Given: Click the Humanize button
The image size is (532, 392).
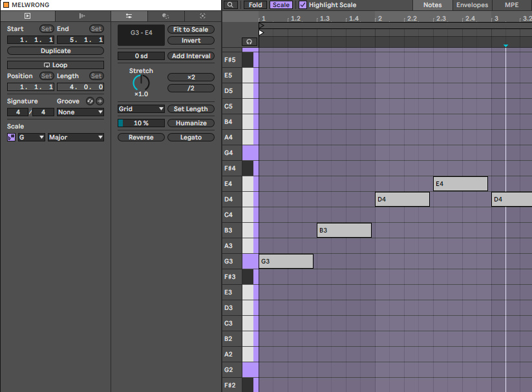Looking at the screenshot, I should (x=191, y=123).
